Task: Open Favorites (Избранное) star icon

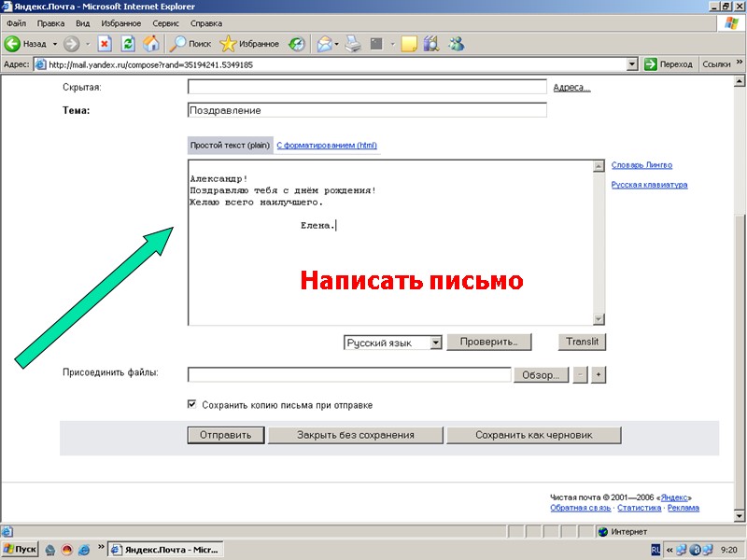Action: tap(227, 43)
